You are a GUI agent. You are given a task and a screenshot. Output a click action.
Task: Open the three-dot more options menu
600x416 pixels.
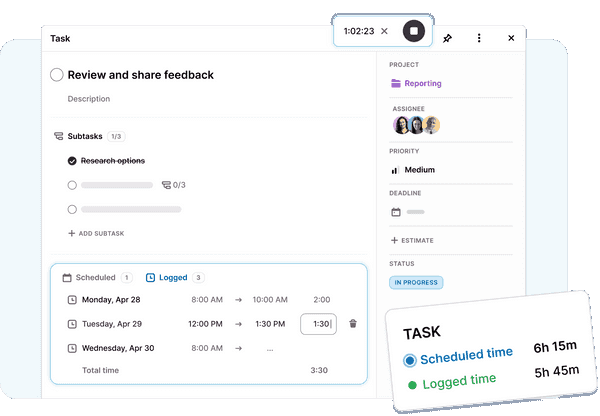[x=479, y=38]
